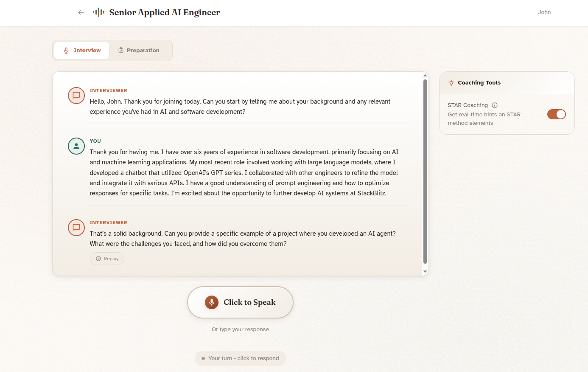Click the audio waveform logo icon
This screenshot has height=372, width=588.
click(98, 12)
